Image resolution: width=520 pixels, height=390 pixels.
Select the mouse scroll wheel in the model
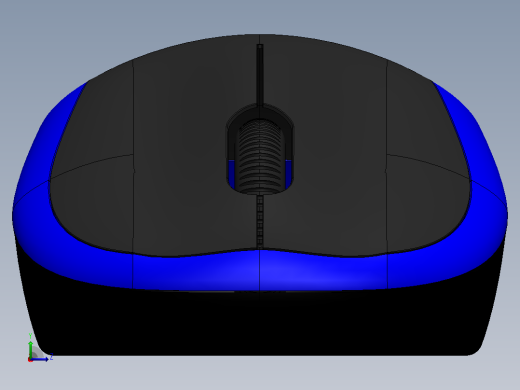coord(260,157)
